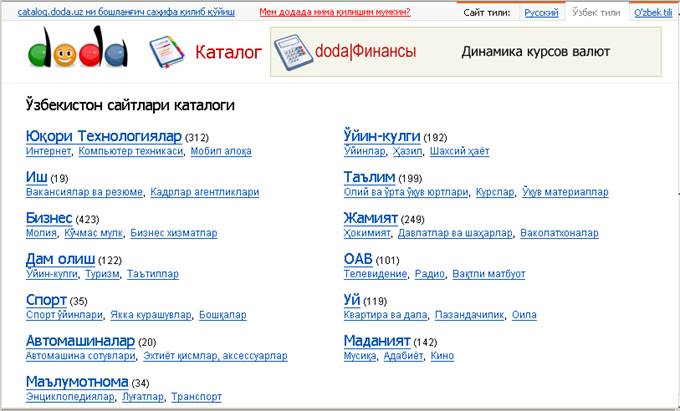The image size is (680, 411).
Task: Open the Жамият category
Action: 370,218
